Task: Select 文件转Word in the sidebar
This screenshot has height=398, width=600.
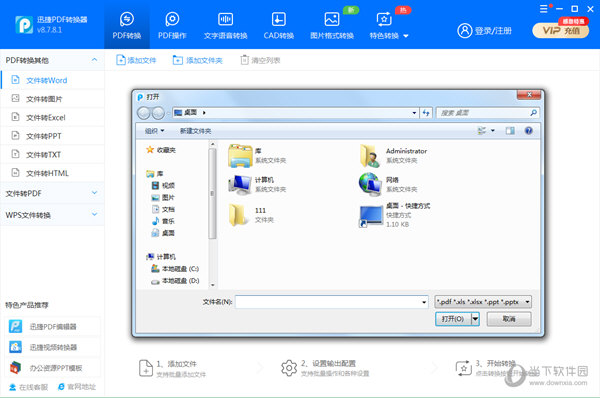Action: (52, 80)
